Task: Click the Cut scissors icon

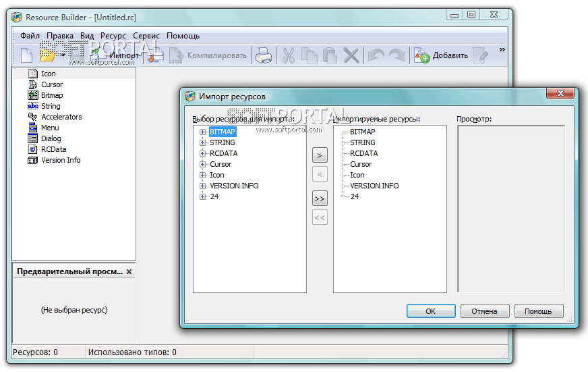Action: tap(289, 55)
